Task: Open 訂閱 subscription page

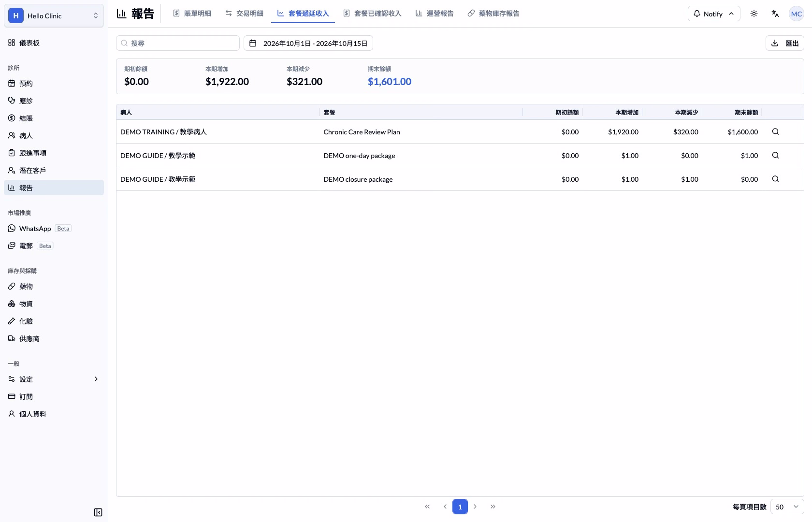Action: point(54,397)
